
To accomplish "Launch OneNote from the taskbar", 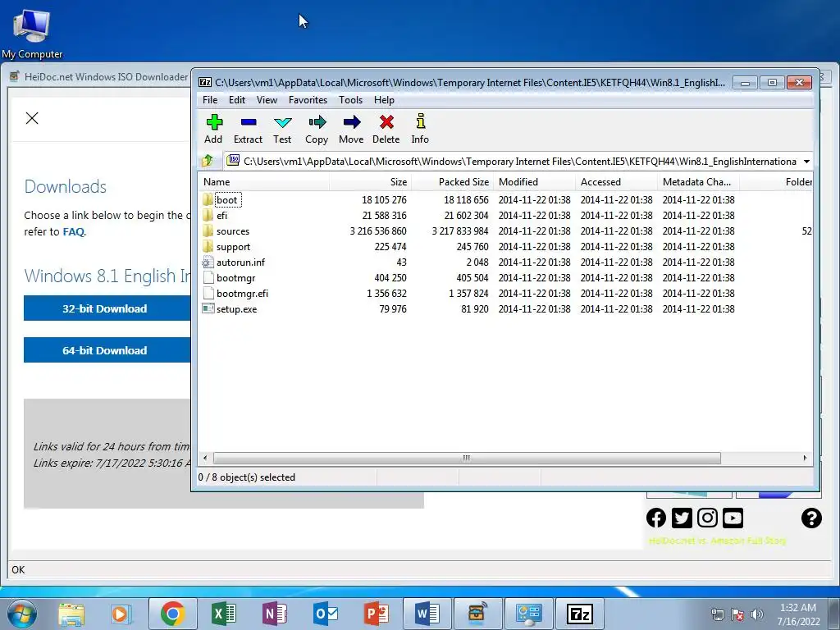I will click(274, 614).
